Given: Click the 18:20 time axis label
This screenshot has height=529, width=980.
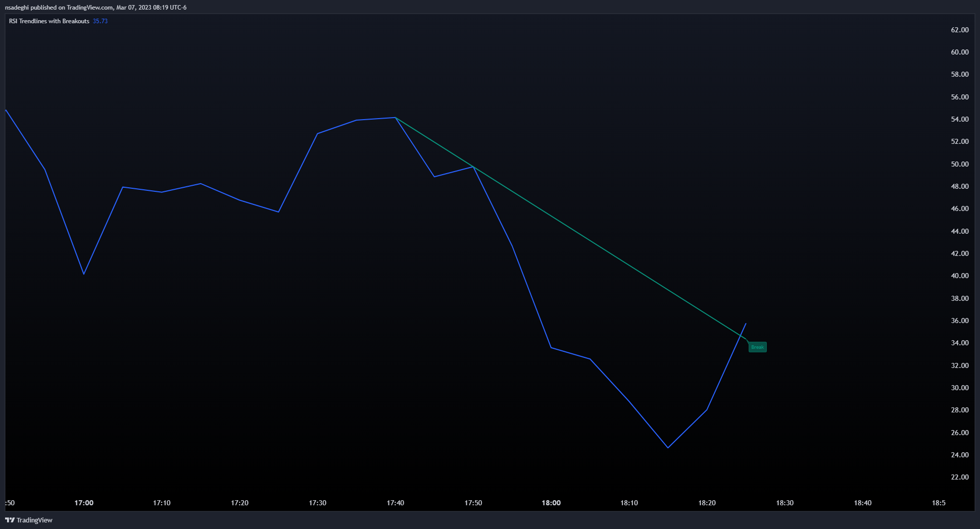Looking at the screenshot, I should (x=707, y=503).
